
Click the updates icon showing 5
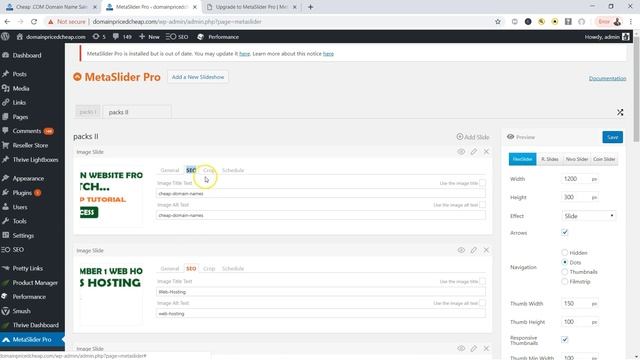tap(99, 37)
